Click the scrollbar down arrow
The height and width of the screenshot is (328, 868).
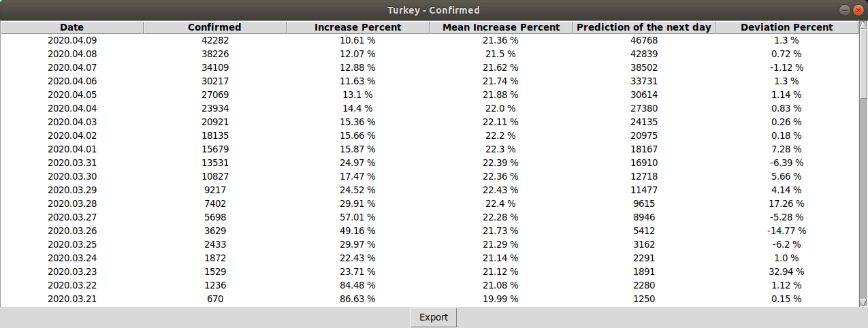coord(863,302)
